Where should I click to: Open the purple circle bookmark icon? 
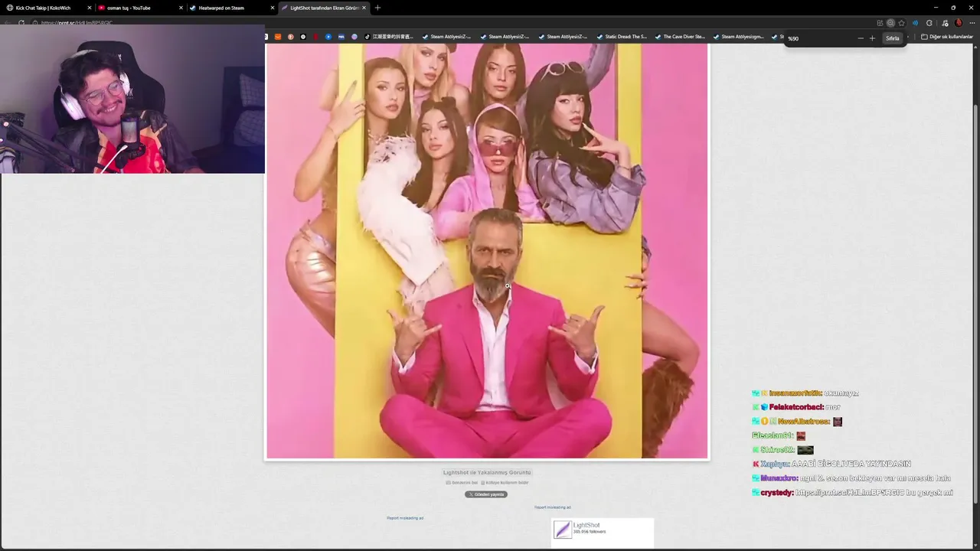(x=354, y=37)
